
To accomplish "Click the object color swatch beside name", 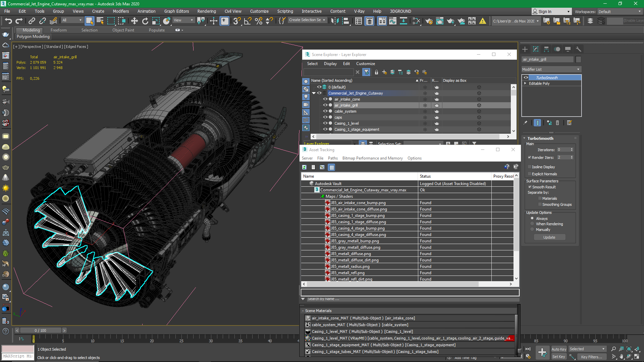I will [x=578, y=59].
